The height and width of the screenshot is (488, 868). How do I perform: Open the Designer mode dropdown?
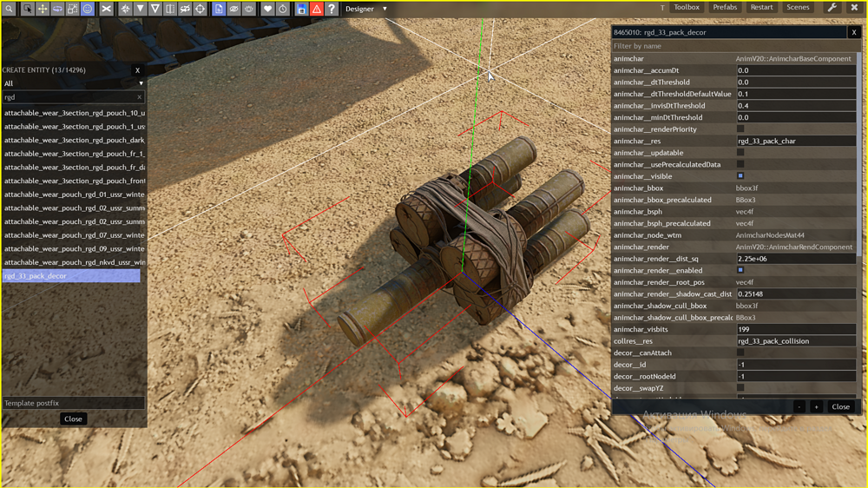pyautogui.click(x=366, y=9)
